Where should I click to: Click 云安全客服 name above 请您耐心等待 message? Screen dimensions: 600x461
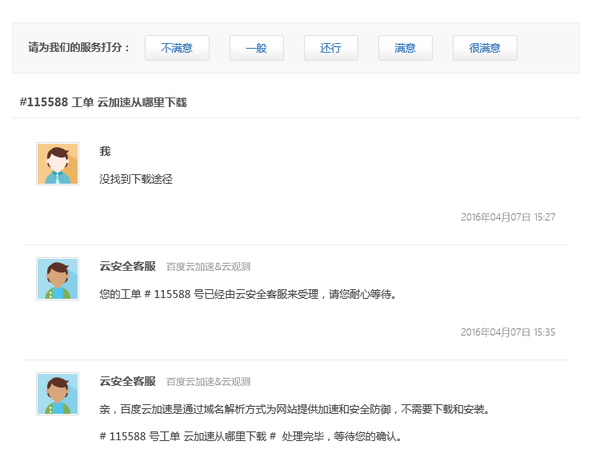(x=127, y=266)
